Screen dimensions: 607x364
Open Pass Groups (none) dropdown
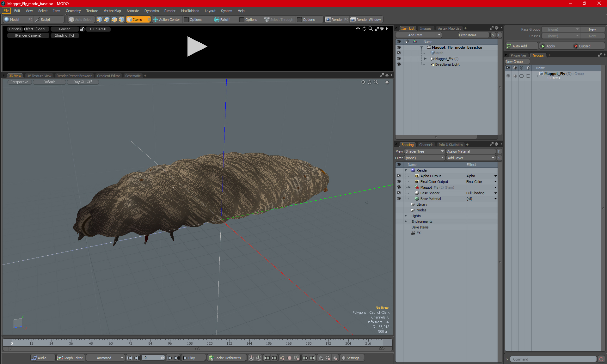coord(561,29)
